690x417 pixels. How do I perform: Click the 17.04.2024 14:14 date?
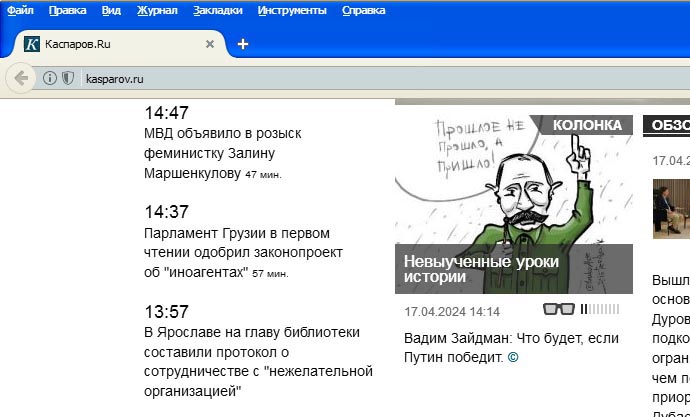pyautogui.click(x=452, y=312)
